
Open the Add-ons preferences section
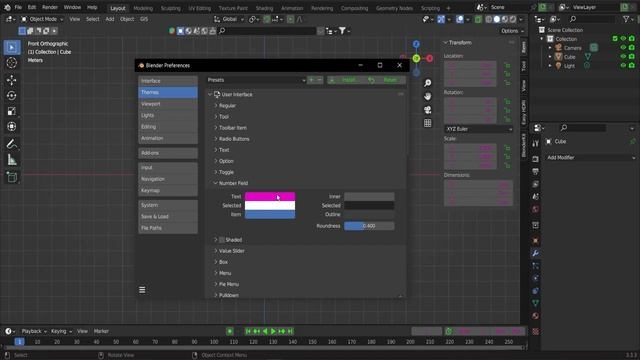coord(168,153)
